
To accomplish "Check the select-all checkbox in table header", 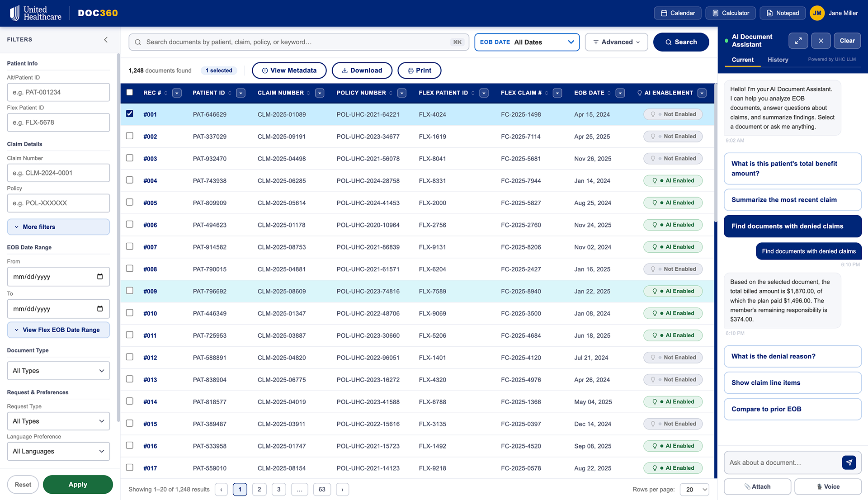I will click(x=130, y=92).
